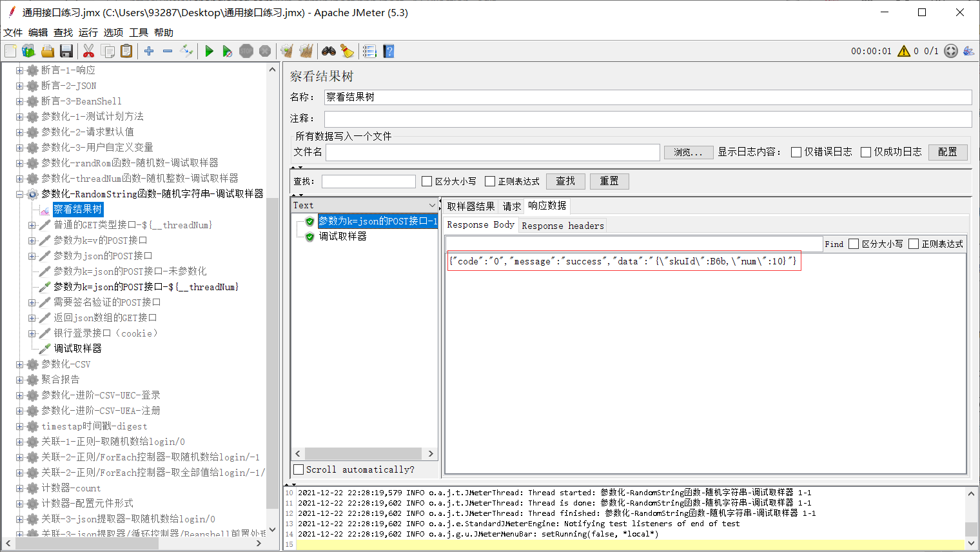The image size is (980, 552).
Task: Enable 正则表达式 next to Find
Action: click(914, 244)
